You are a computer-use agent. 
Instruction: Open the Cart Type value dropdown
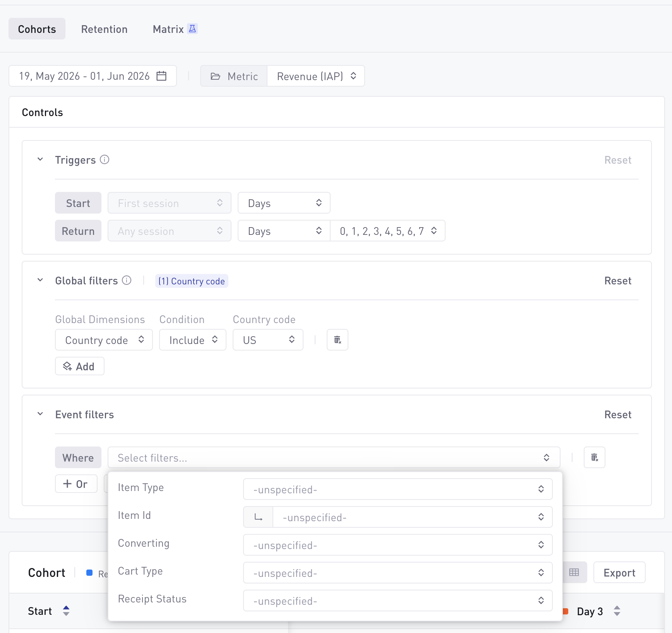pos(398,573)
